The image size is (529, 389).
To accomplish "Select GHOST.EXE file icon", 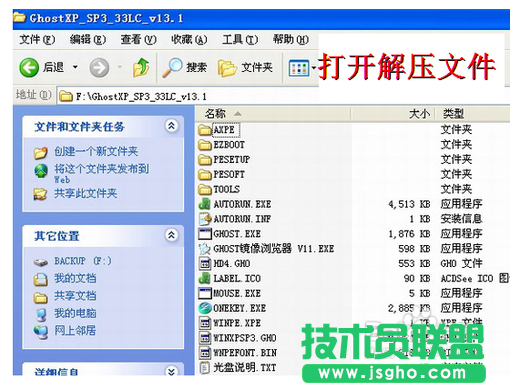I will pos(205,234).
